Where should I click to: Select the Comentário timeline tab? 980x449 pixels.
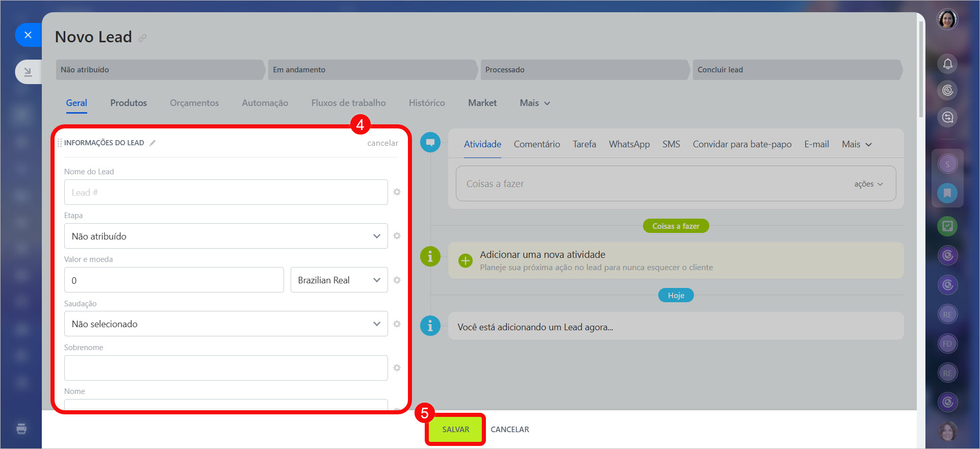pos(537,144)
